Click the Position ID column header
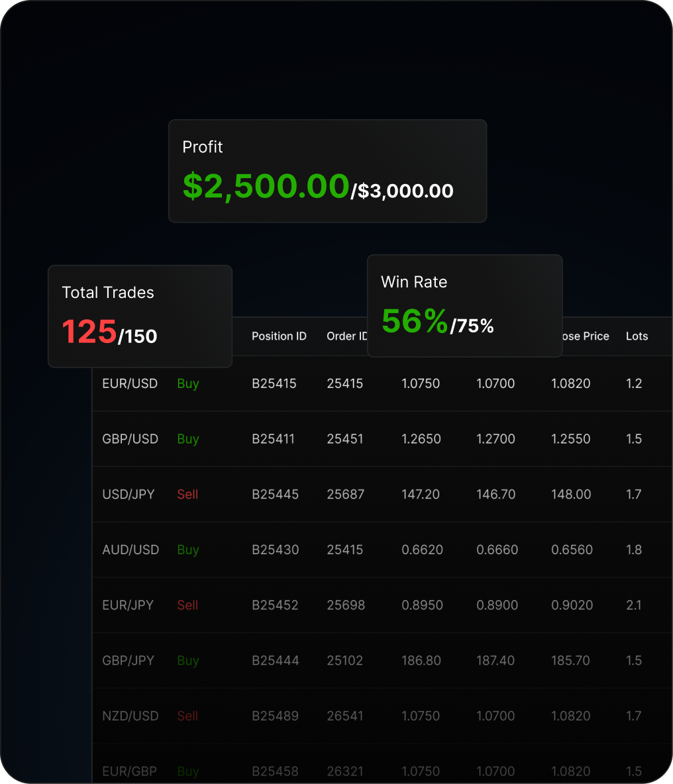Viewport: 673px width, 784px height. (x=279, y=336)
